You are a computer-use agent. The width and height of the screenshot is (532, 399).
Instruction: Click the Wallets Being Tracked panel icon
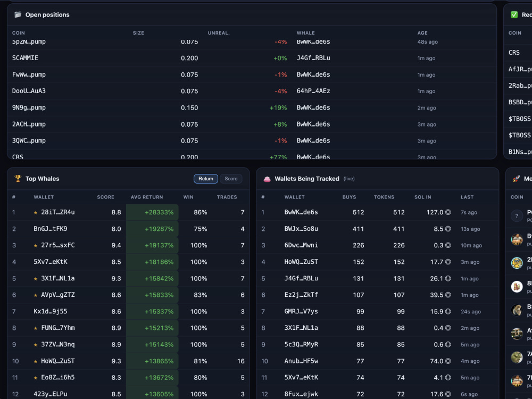pos(267,179)
